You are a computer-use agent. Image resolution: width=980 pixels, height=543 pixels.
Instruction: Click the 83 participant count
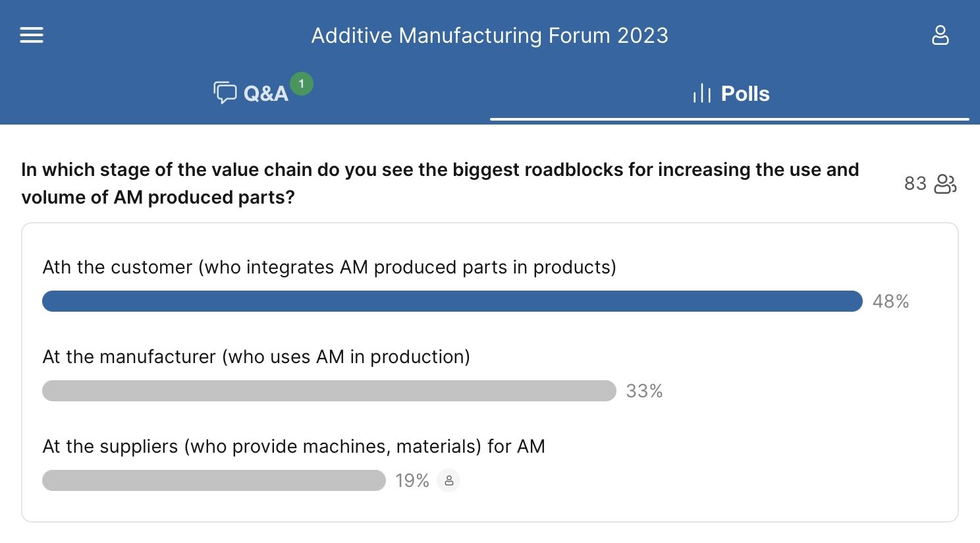point(915,183)
